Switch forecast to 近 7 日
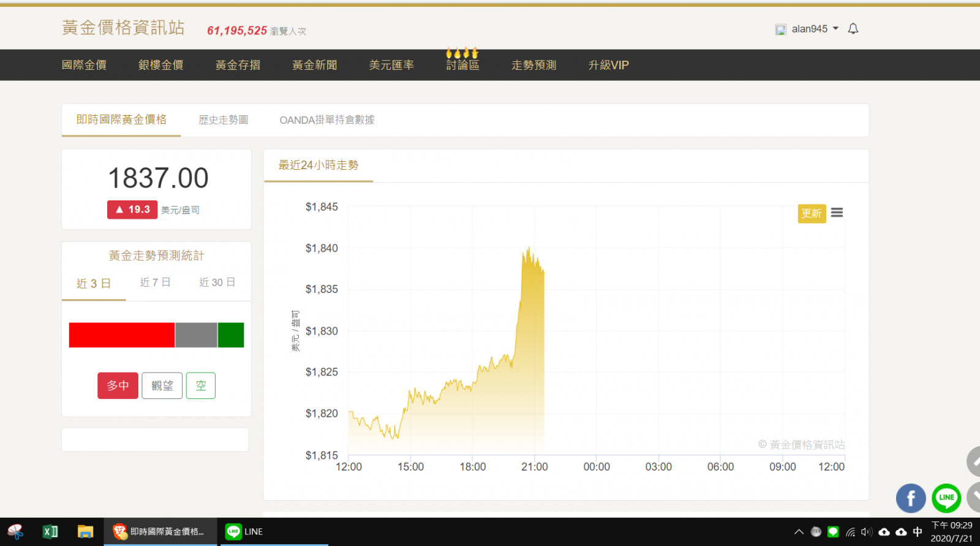The image size is (980, 546). click(x=155, y=282)
